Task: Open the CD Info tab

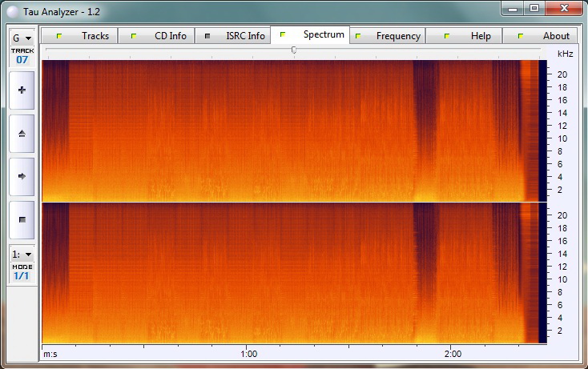Action: click(x=159, y=36)
